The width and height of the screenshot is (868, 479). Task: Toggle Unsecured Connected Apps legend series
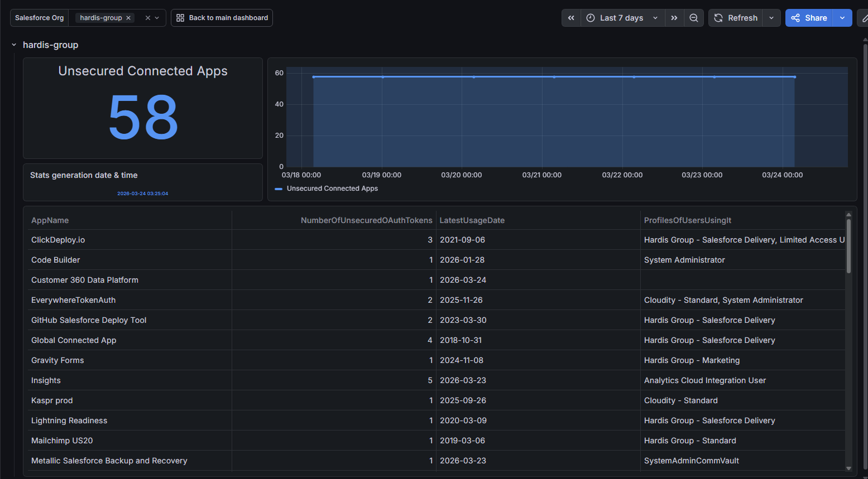pos(332,188)
